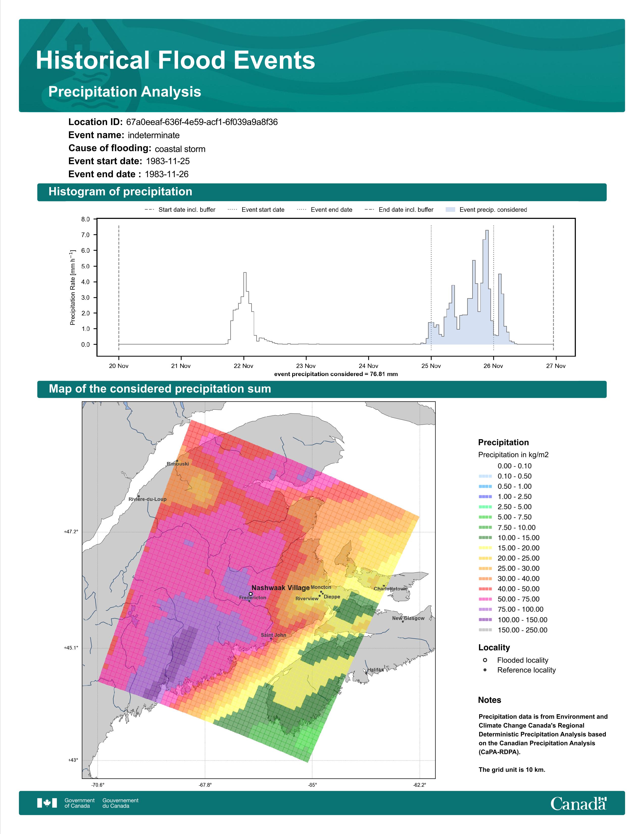Click the 0.10 - 0.50 legend swatch

pos(485,476)
